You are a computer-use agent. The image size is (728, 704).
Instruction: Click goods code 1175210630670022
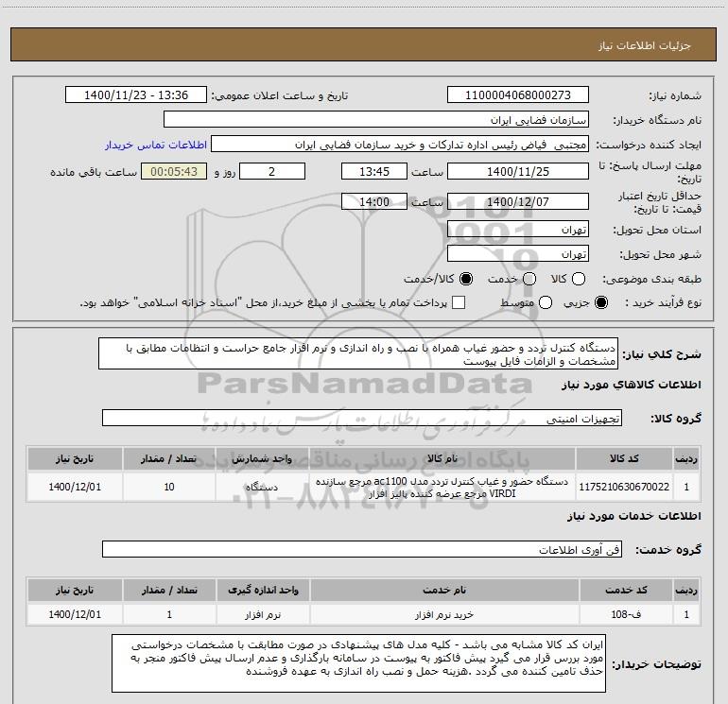624,487
